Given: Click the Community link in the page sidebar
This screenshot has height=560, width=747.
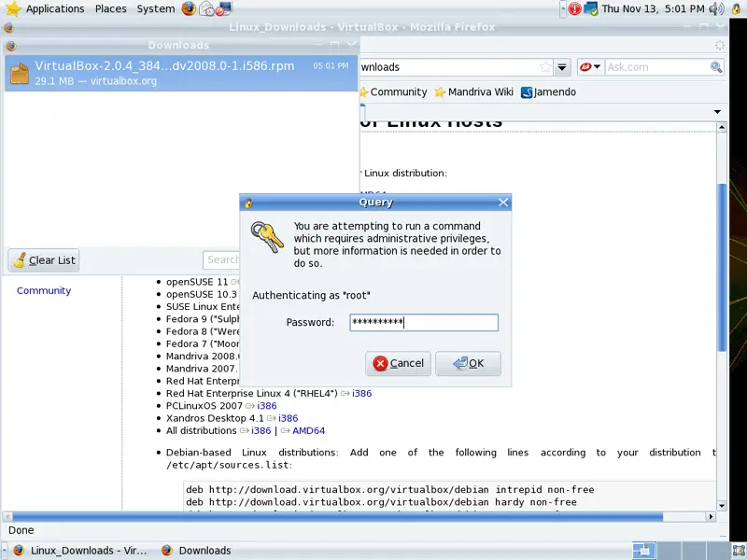Looking at the screenshot, I should (44, 290).
